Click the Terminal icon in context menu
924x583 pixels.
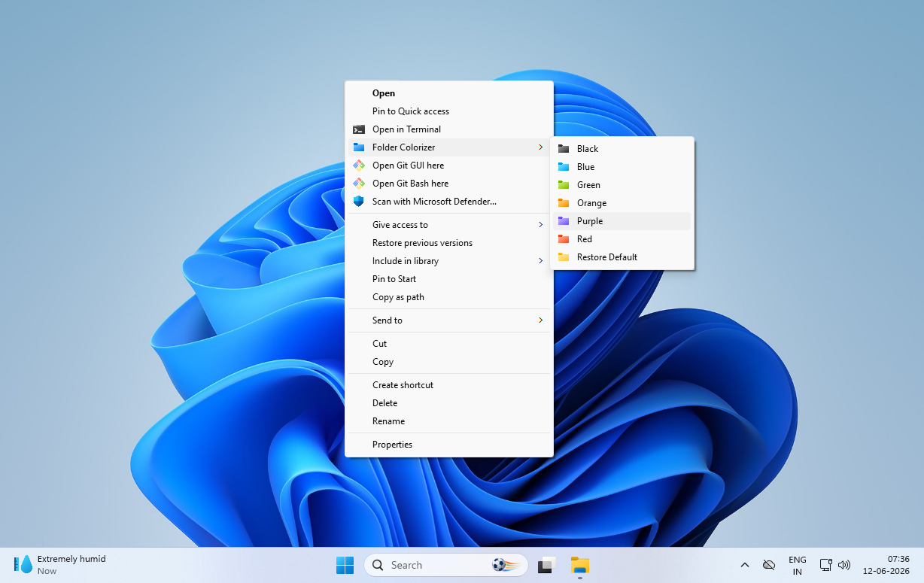(359, 129)
